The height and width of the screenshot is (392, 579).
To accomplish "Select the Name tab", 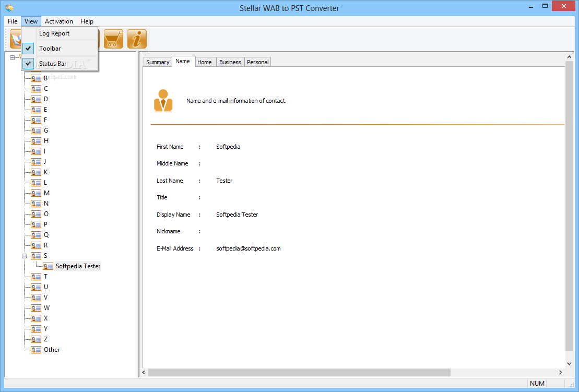I will click(183, 61).
